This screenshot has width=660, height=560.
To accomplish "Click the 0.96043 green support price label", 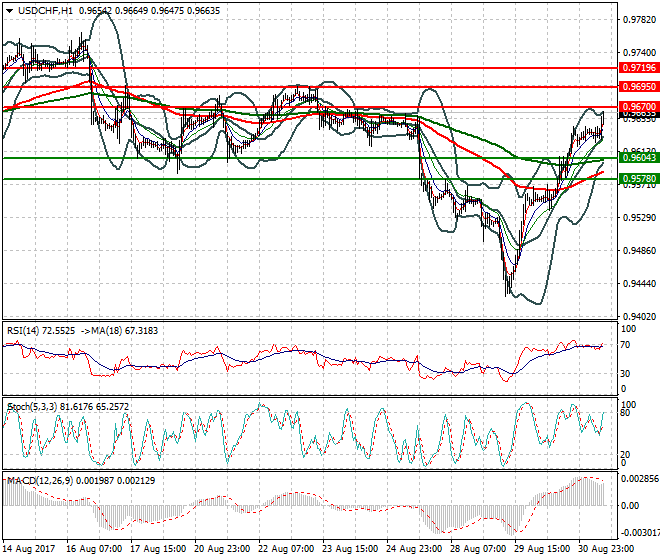I will (x=639, y=157).
